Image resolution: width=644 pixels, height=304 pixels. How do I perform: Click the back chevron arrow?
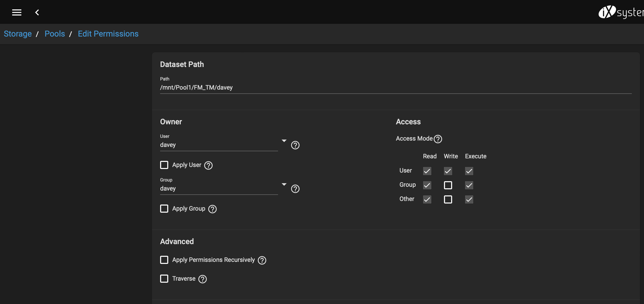pos(37,12)
